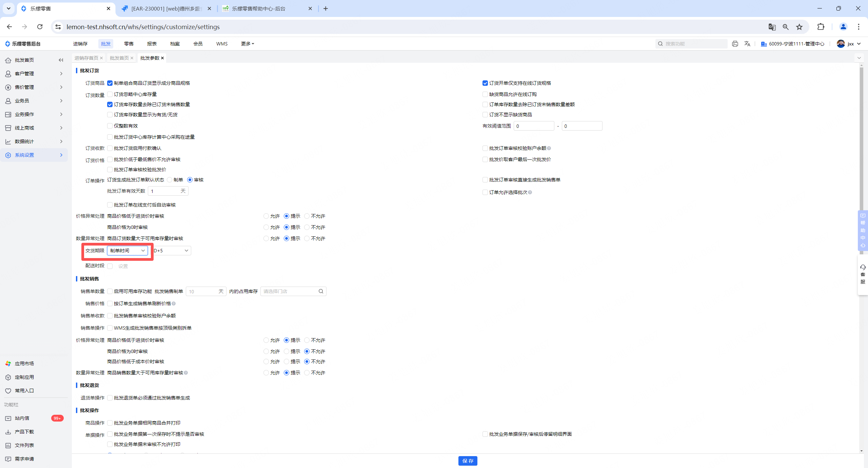Switch to the 批发首页 page tab
The image size is (868, 468).
[119, 58]
